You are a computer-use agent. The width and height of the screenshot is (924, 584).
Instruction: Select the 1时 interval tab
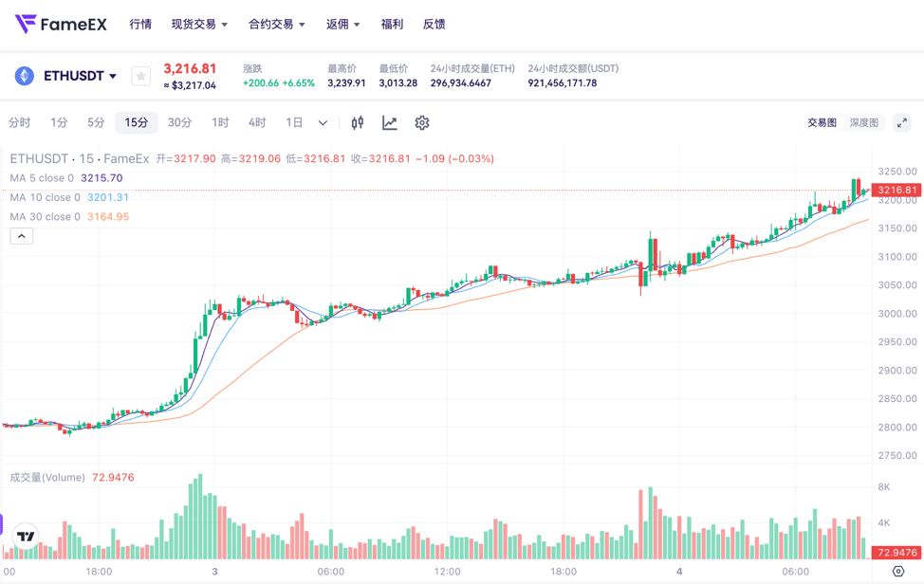click(x=220, y=123)
